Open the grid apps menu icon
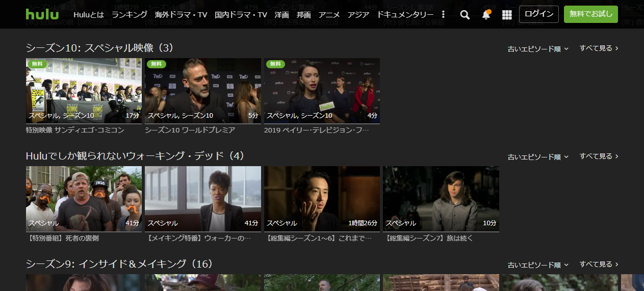This screenshot has width=644, height=291. click(507, 15)
